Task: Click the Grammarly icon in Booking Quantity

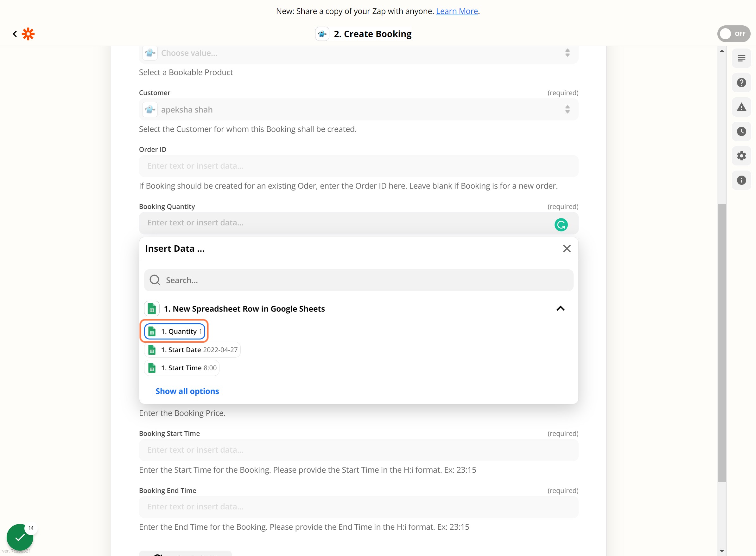Action: point(561,224)
